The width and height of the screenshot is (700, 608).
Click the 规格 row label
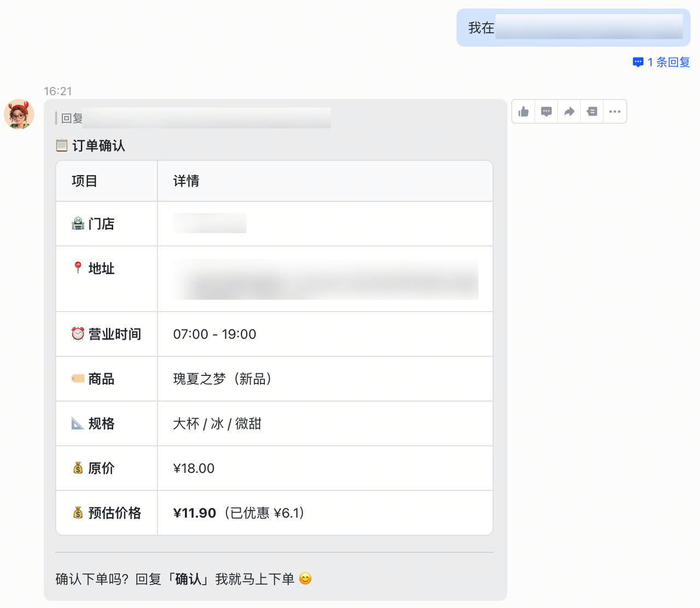pos(101,424)
